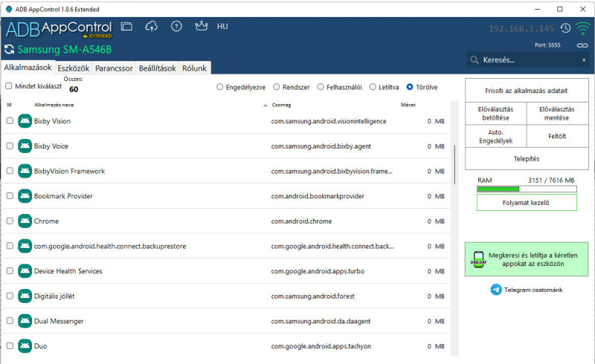Tick the Mindet kiválaszt checkbox
The width and height of the screenshot is (595, 364).
click(x=9, y=86)
